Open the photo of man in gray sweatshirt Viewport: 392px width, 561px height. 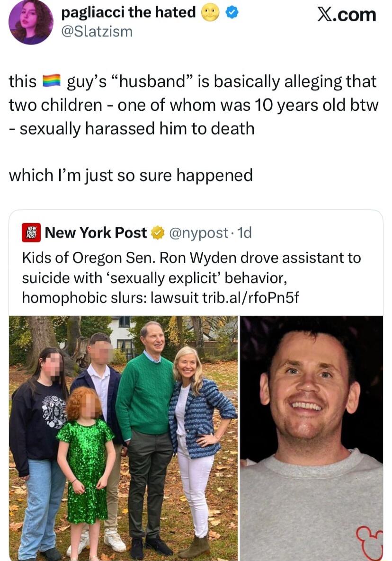coord(312,438)
